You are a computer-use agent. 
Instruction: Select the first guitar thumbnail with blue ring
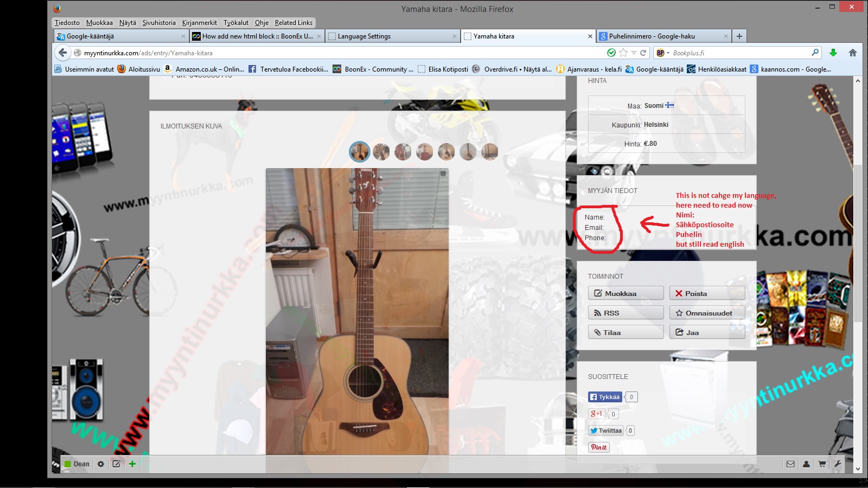coord(359,152)
